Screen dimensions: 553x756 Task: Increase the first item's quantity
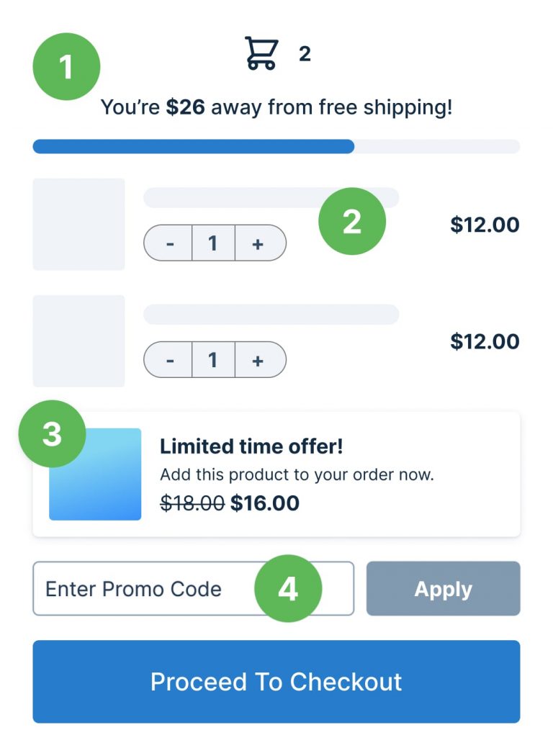257,243
